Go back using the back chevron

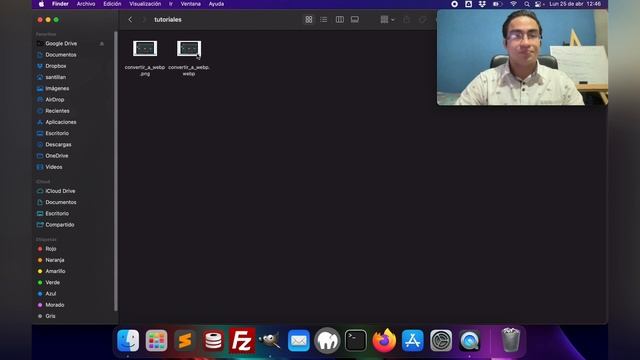tap(130, 20)
